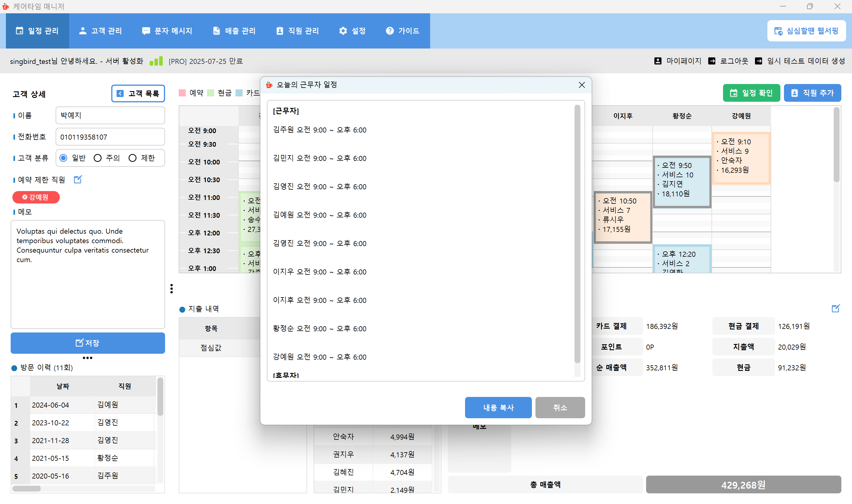Click the 전화번호 input field
Screen dimensions: 852x504
click(x=110, y=137)
